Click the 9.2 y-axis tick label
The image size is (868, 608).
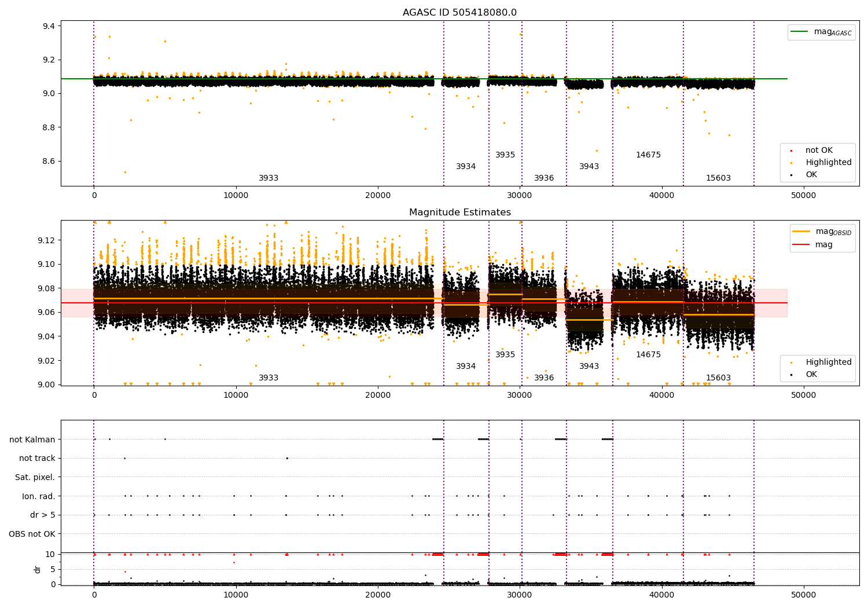[x=49, y=60]
